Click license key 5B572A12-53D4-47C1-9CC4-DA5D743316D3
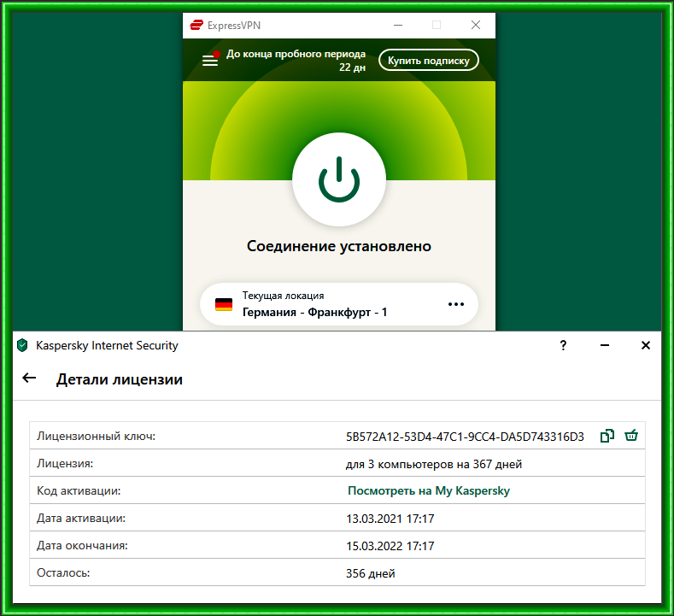The height and width of the screenshot is (616, 674). coord(465,437)
